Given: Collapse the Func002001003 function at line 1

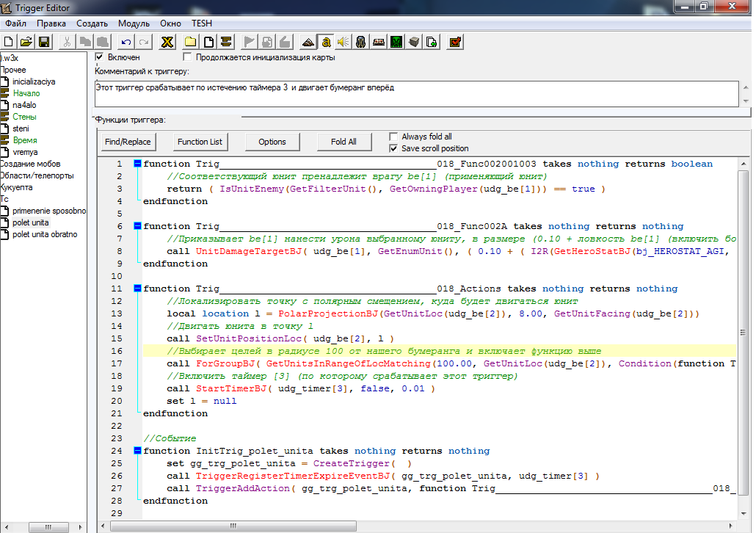Looking at the screenshot, I should point(137,164).
